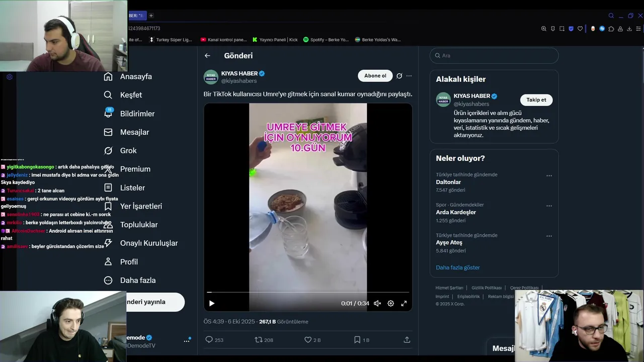Open more options for Ayşe Ateş trend
This screenshot has width=644, height=362.
[x=549, y=236]
